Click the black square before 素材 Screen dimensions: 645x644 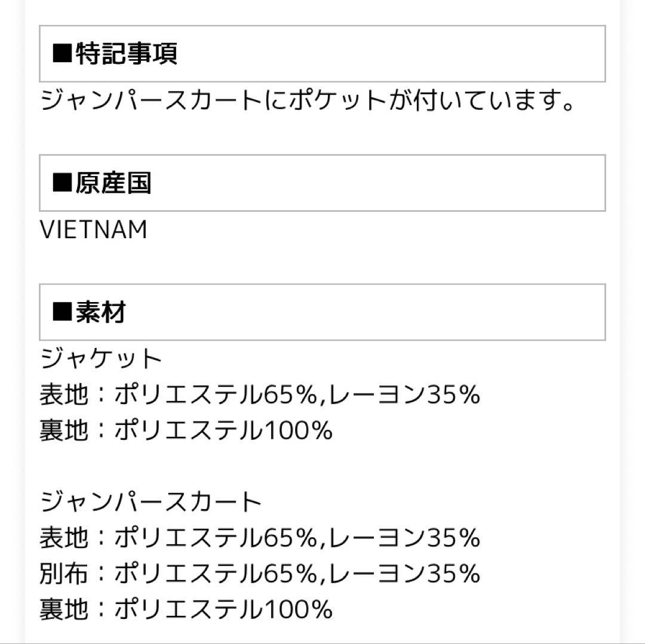click(x=62, y=312)
